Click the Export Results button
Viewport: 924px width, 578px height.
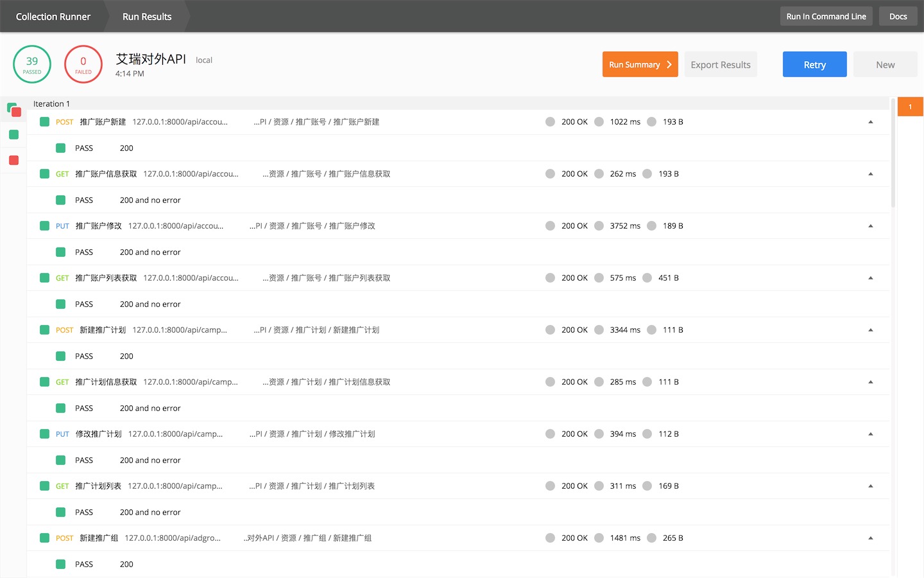click(x=721, y=64)
